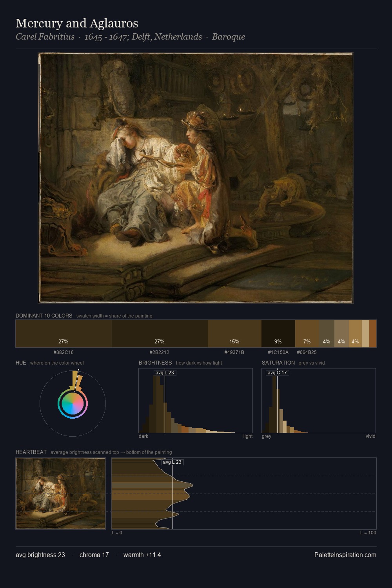Screen dimensions: 392x588
Task: Click the #2B2212 color swatch
Action: (x=160, y=334)
